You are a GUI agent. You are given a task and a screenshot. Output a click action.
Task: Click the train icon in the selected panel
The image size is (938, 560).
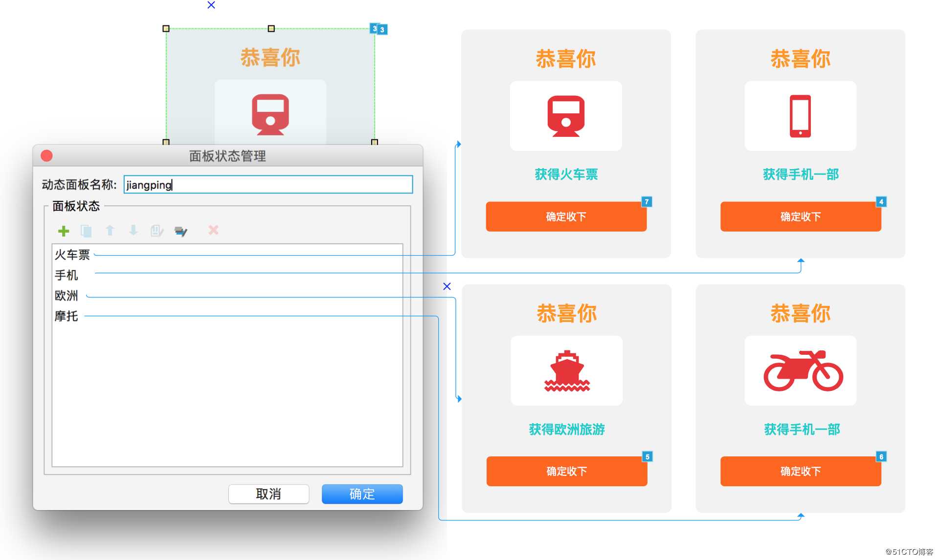tap(270, 115)
